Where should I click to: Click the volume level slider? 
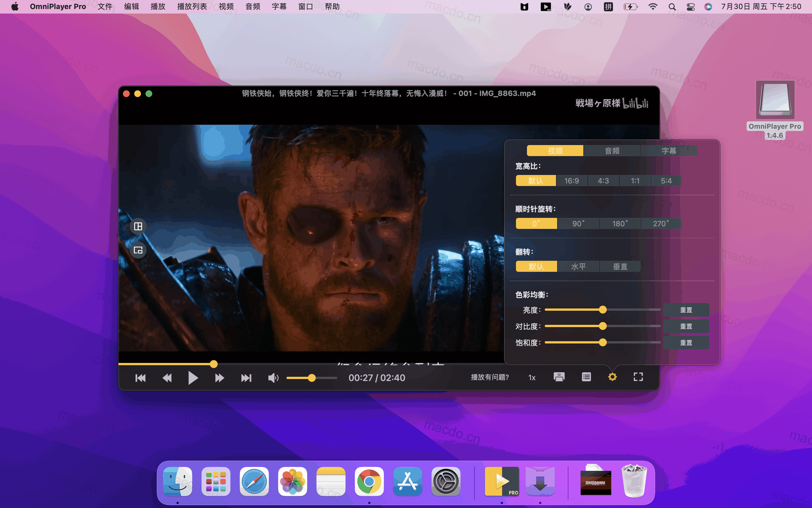pyautogui.click(x=312, y=378)
